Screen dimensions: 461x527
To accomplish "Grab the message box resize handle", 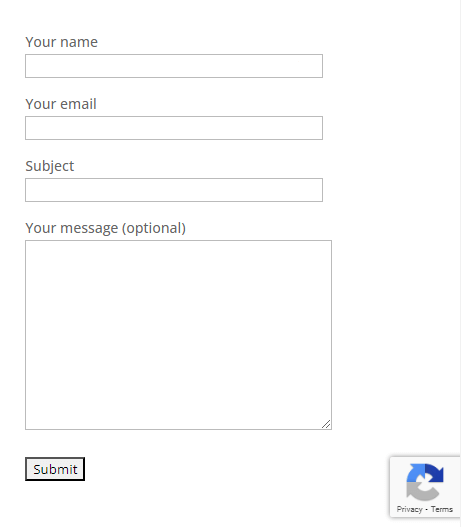I will coord(326,424).
